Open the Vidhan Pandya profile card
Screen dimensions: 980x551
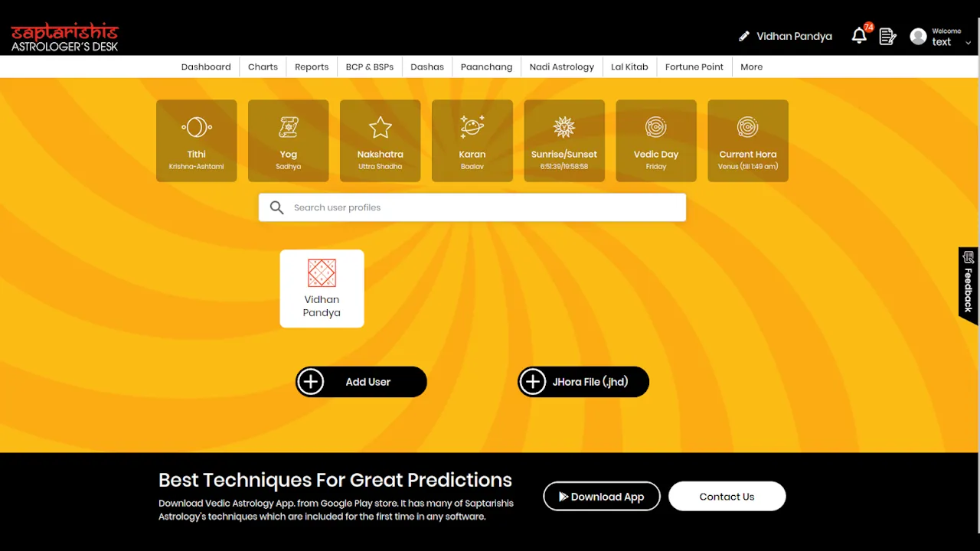(322, 289)
